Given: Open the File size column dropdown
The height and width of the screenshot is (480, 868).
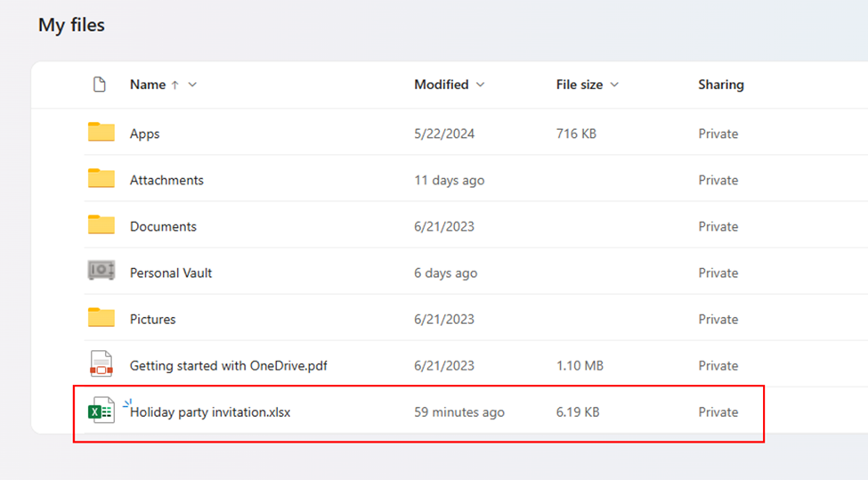Looking at the screenshot, I should tap(614, 85).
